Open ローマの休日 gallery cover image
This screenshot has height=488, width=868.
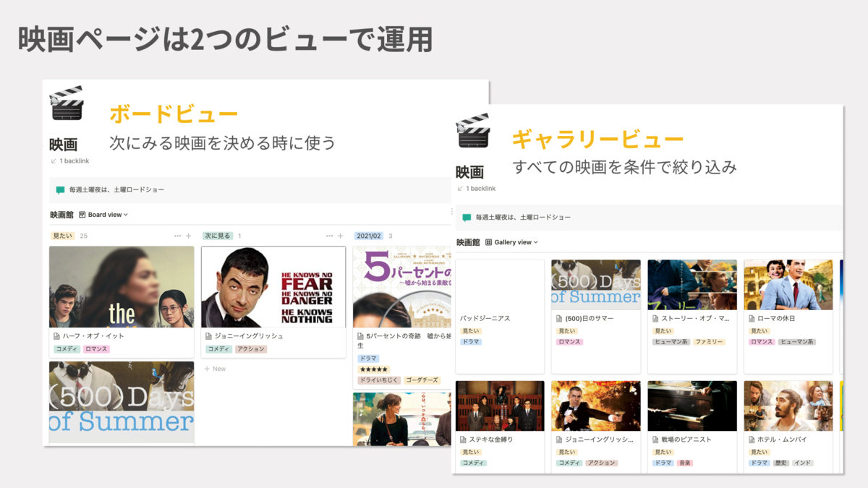pos(788,285)
